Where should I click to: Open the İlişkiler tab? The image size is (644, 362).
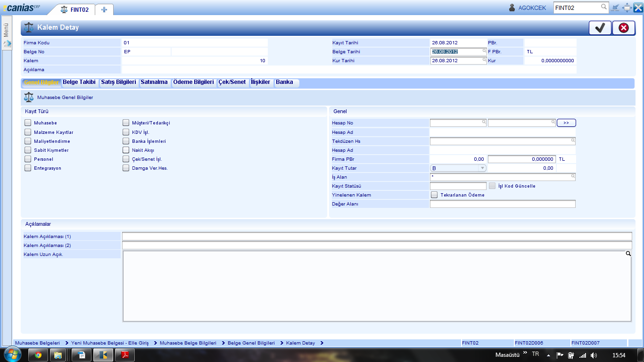pos(261,82)
